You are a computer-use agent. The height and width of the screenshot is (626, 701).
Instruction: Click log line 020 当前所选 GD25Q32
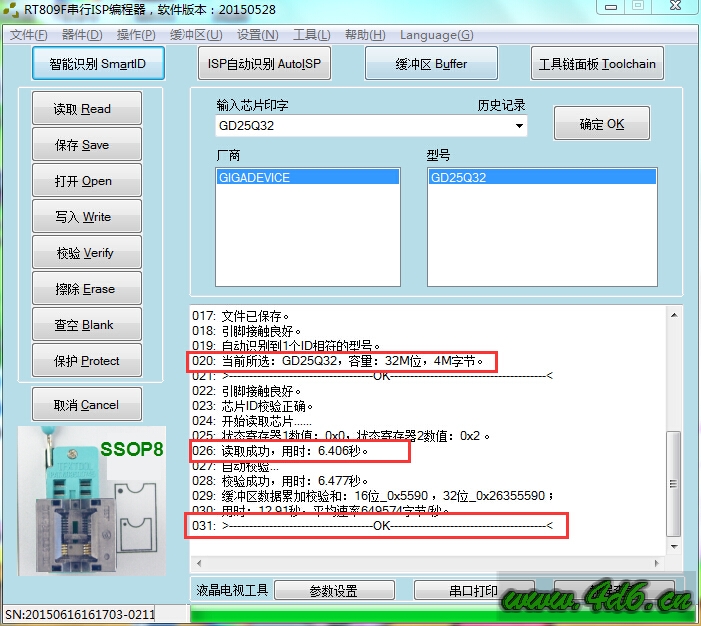[x=338, y=361]
